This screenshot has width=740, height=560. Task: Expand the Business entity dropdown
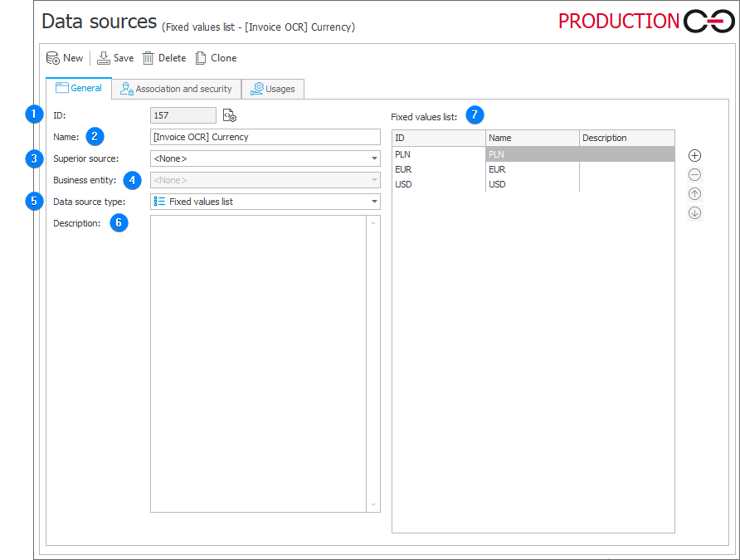[374, 180]
